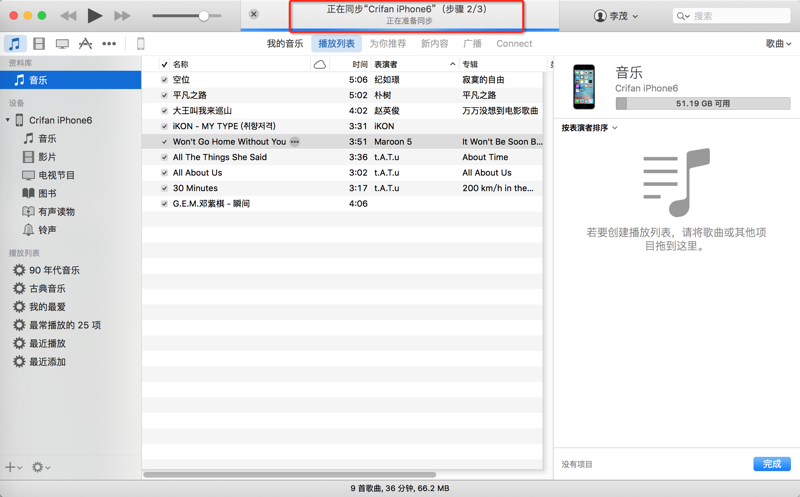Click the 搜索 search field
This screenshot has width=800, height=497.
[x=732, y=16]
